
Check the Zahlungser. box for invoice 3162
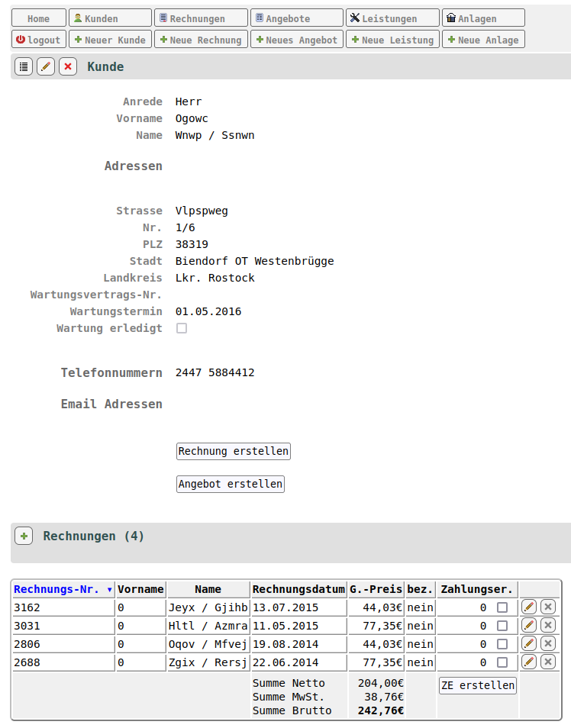pyautogui.click(x=502, y=607)
